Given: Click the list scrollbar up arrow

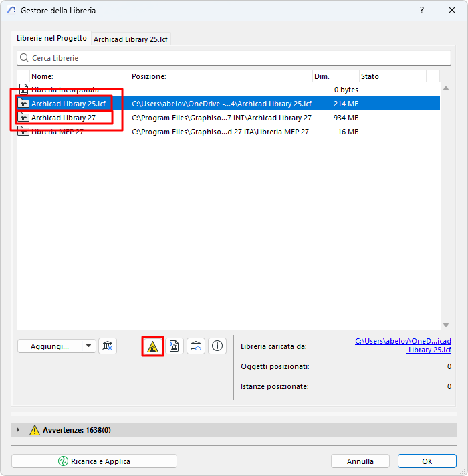Looking at the screenshot, I should pos(446,88).
